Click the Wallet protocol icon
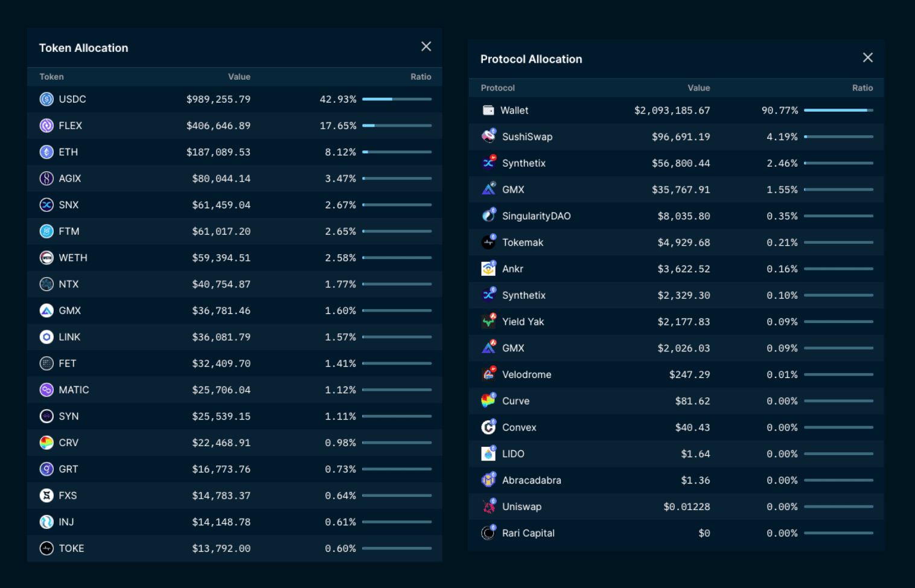Image resolution: width=915 pixels, height=588 pixels. 488,110
